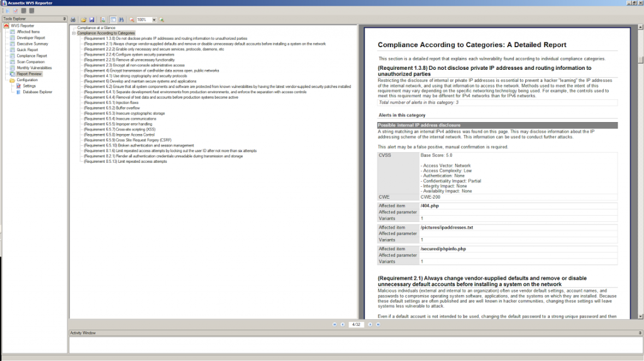The width and height of the screenshot is (644, 361).
Task: Click the export report icon in the toolbar
Action: pos(103,19)
